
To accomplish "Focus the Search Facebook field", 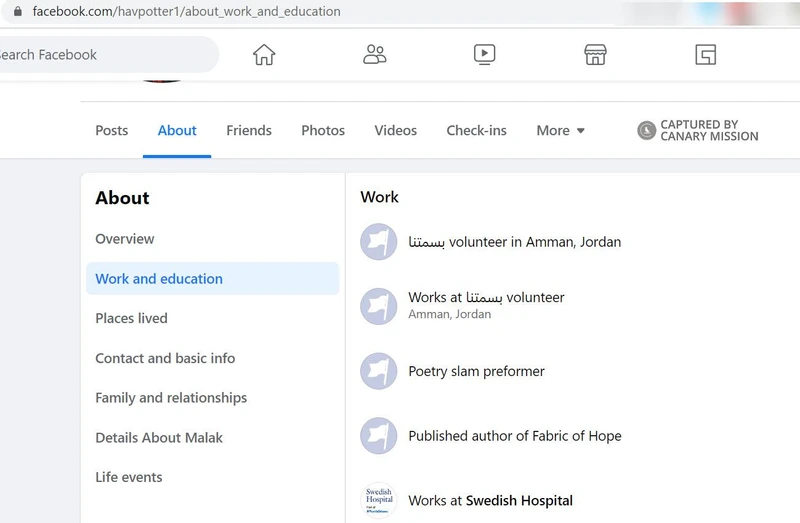I will [x=107, y=55].
